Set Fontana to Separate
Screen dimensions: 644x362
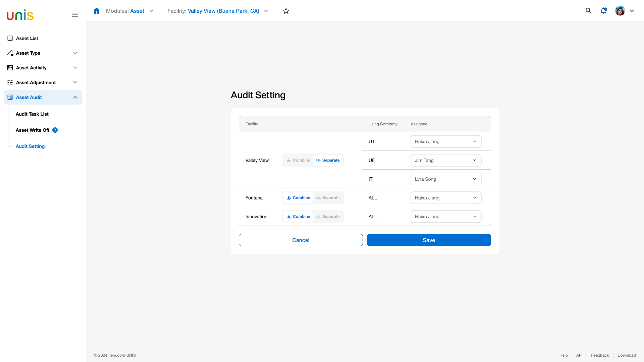coord(328,198)
